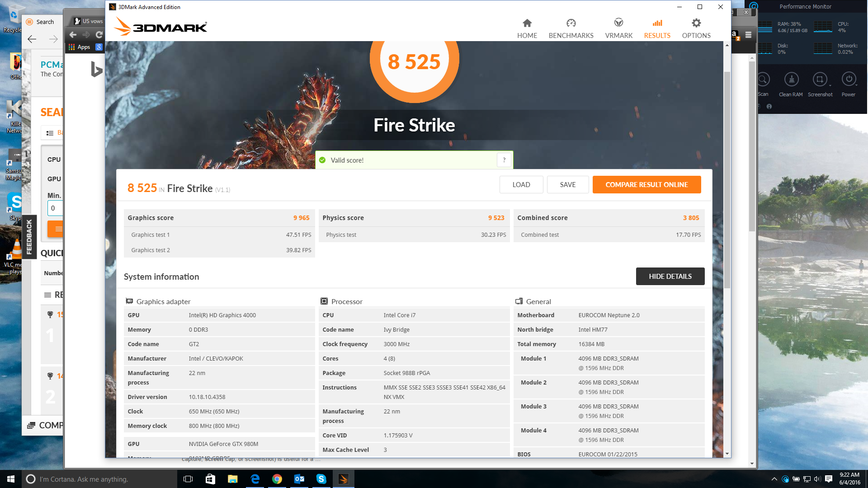The image size is (868, 488).
Task: Click Graphics test 2 row
Action: tap(219, 250)
